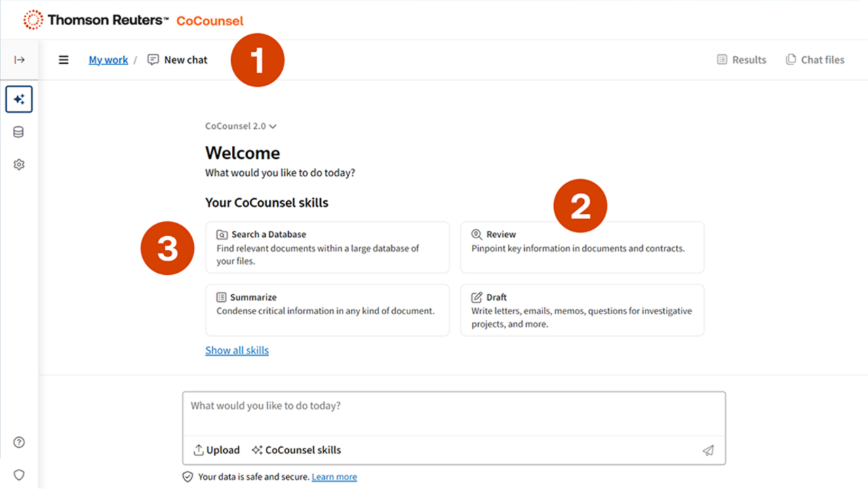The height and width of the screenshot is (490, 868).
Task: Click the Welcome heading
Action: (243, 153)
